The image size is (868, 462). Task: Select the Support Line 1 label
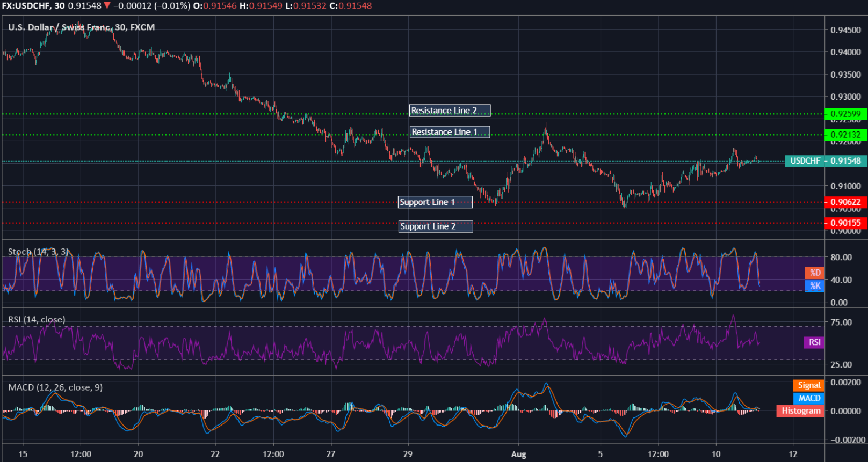click(435, 202)
